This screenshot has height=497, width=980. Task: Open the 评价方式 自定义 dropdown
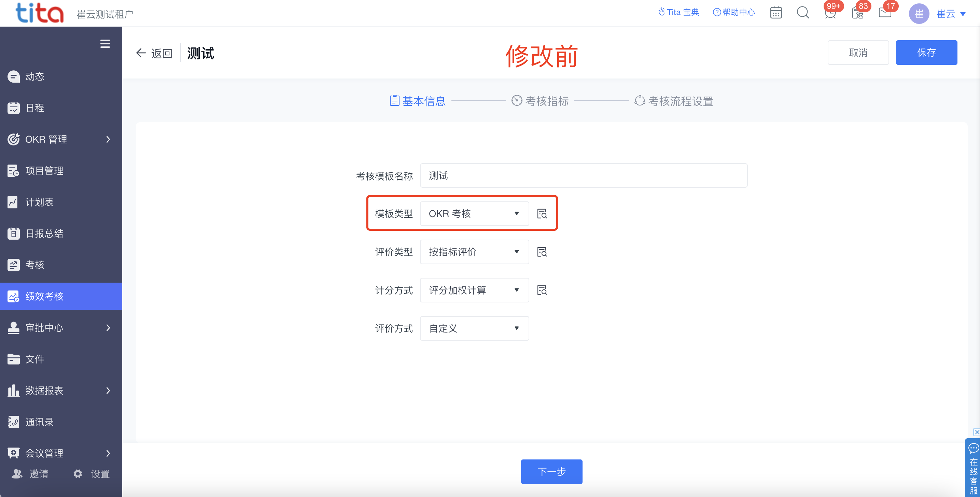(474, 328)
